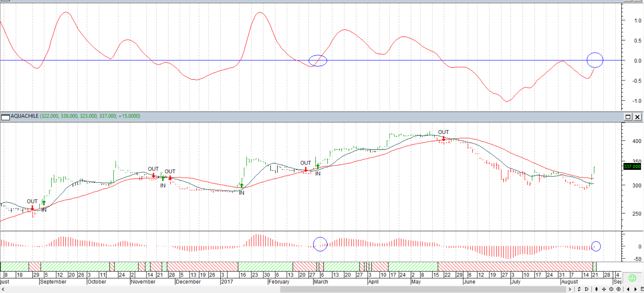Select the December month label
Image resolution: width=644 pixels, height=293 pixels.
pos(188,282)
